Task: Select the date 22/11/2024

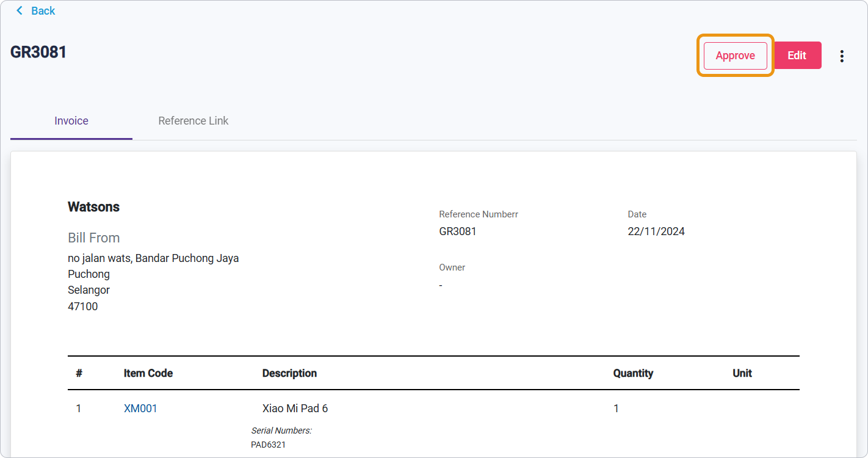Action: 656,231
